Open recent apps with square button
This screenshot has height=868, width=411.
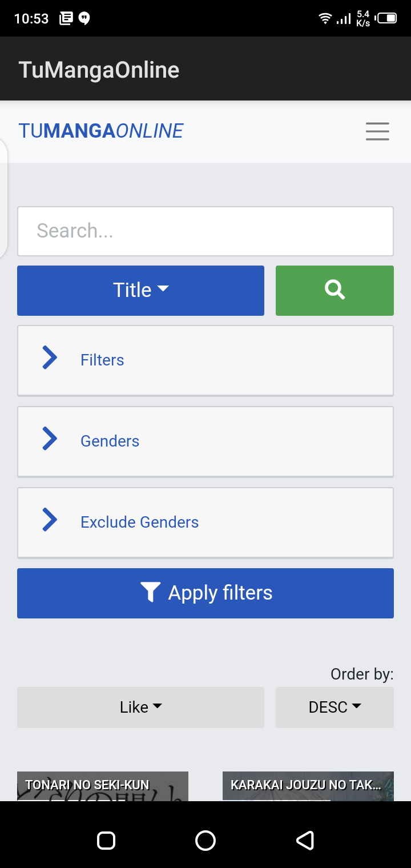pyautogui.click(x=106, y=840)
